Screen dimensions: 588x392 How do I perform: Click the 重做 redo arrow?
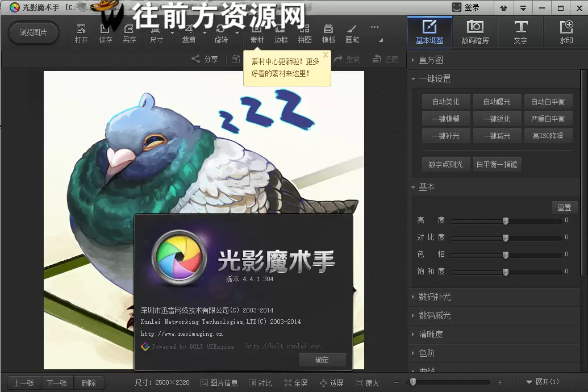(347, 59)
